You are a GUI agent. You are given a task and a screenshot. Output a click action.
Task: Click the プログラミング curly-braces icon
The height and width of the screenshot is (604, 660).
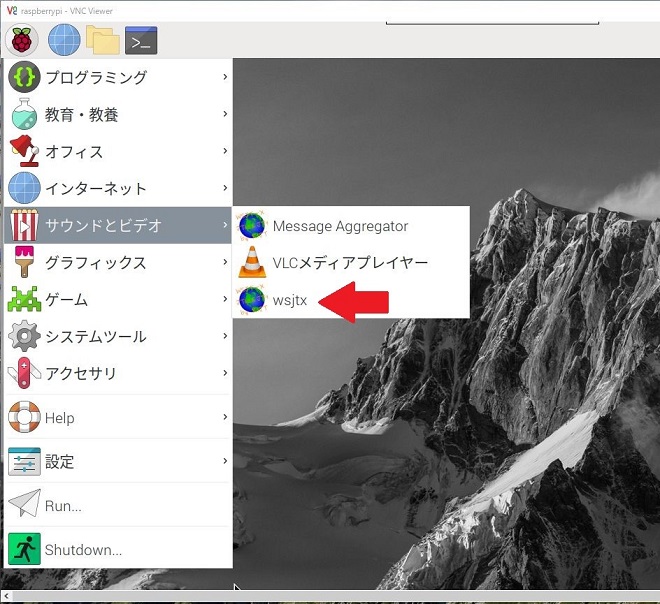[x=24, y=77]
